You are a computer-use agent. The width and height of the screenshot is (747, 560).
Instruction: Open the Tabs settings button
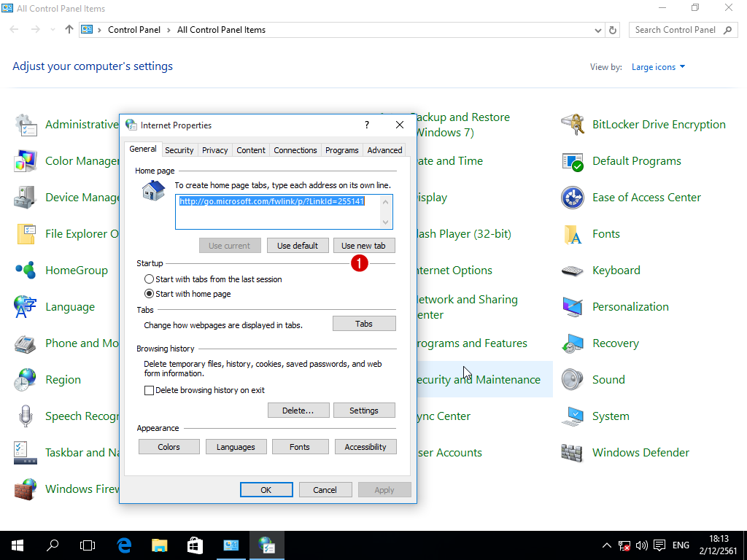point(364,324)
